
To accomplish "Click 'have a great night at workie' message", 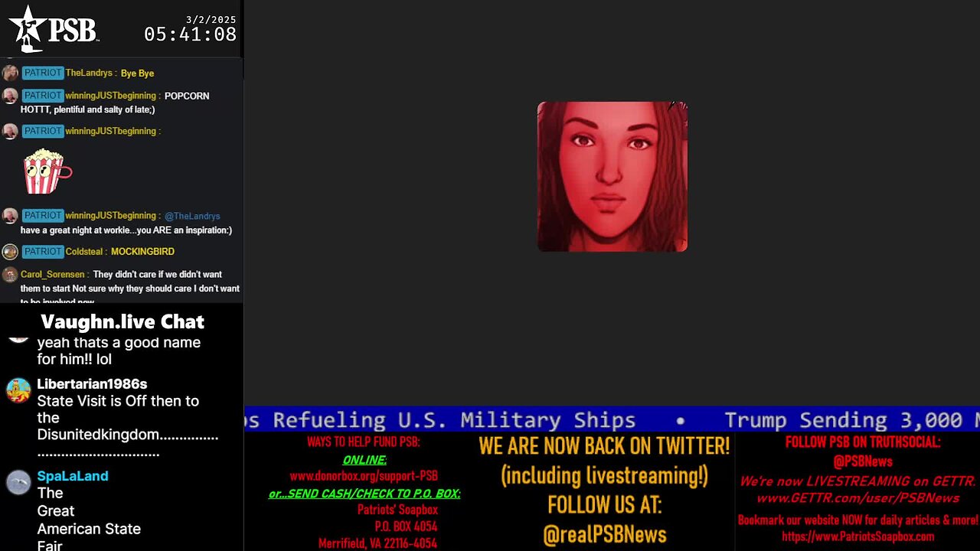I will click(x=126, y=230).
